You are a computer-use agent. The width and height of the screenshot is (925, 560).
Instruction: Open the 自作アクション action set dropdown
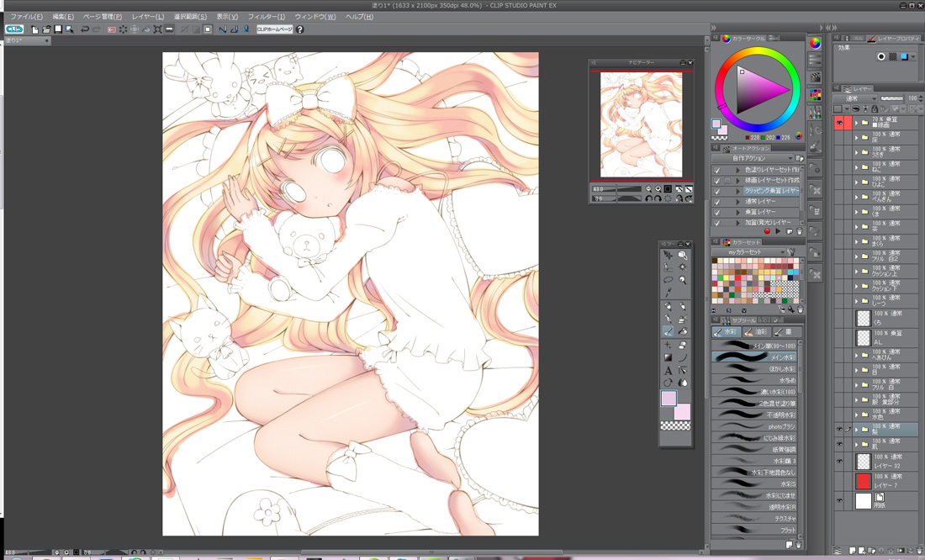pos(753,158)
